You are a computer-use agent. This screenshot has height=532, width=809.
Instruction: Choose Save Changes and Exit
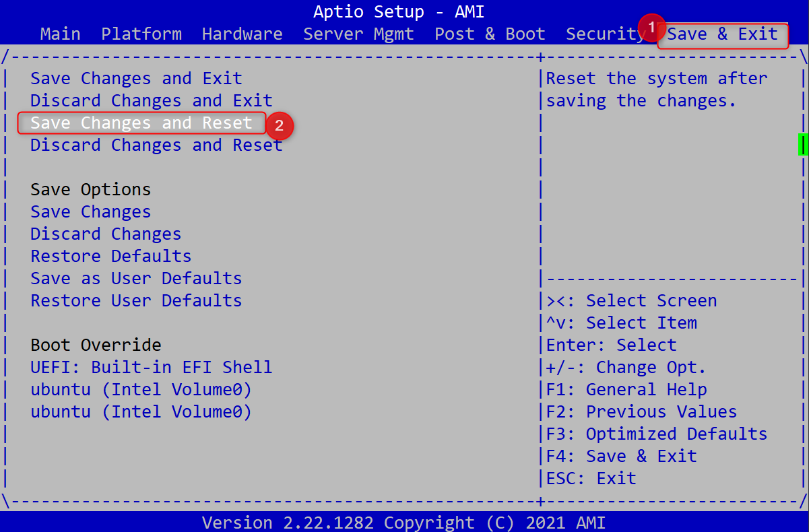[x=136, y=79]
